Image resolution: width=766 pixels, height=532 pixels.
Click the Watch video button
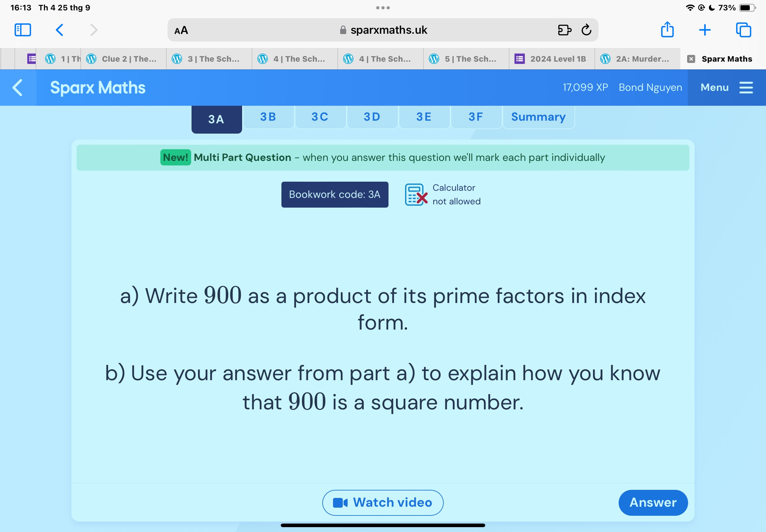(x=382, y=502)
